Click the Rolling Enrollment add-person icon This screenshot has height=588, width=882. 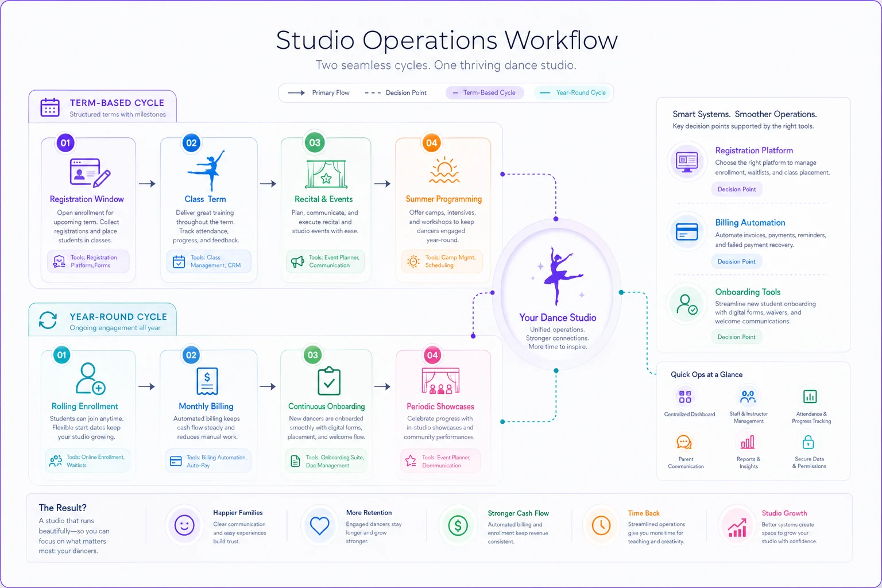(x=90, y=378)
